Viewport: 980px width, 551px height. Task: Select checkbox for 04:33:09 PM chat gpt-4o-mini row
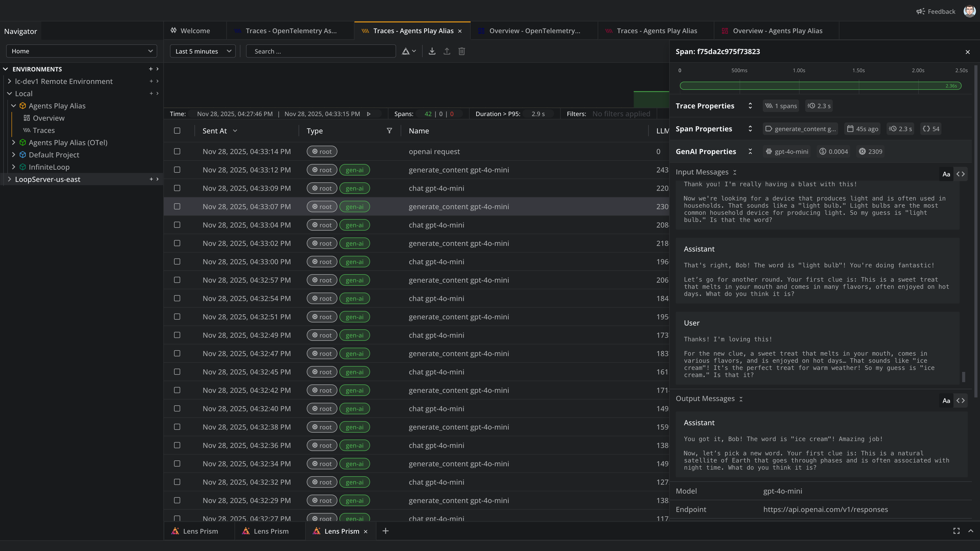coord(177,188)
